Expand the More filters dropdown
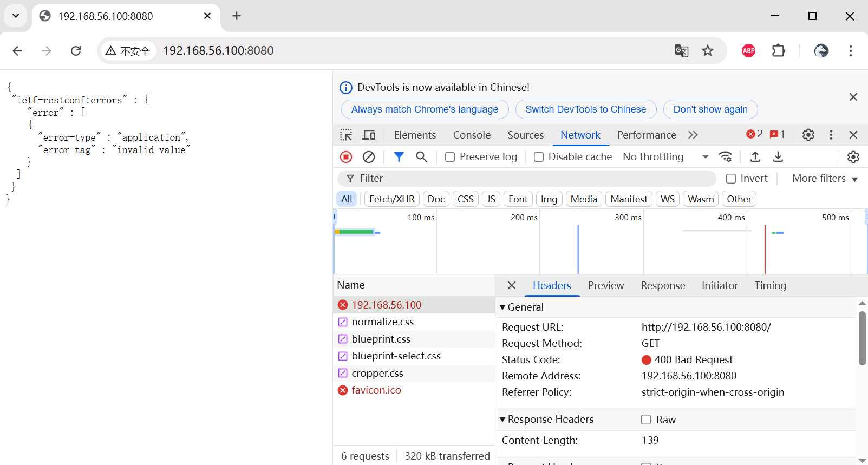 click(825, 179)
